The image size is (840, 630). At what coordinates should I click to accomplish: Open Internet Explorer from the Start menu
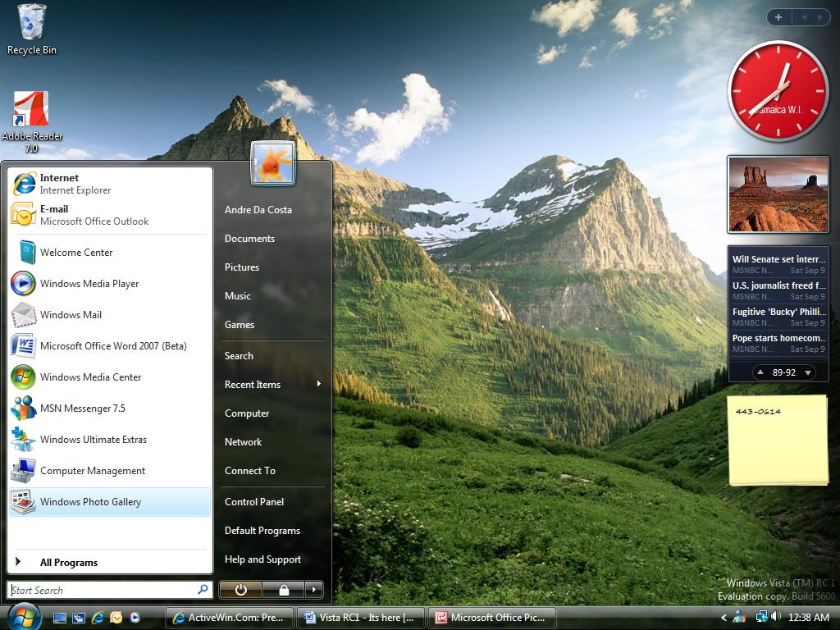point(110,184)
